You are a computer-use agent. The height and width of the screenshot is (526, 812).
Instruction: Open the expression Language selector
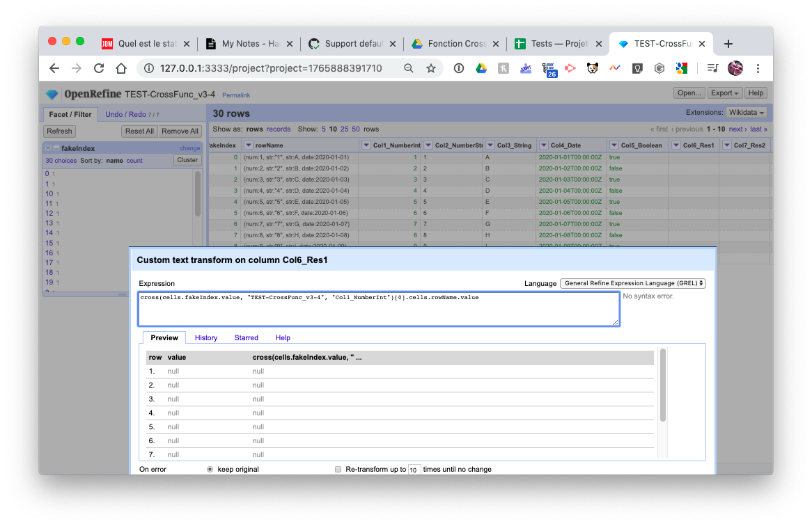[x=633, y=283]
